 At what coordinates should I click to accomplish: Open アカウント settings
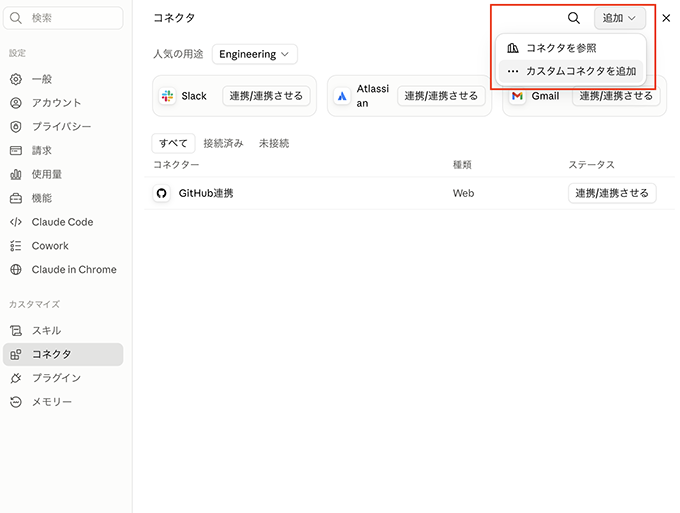(x=63, y=103)
